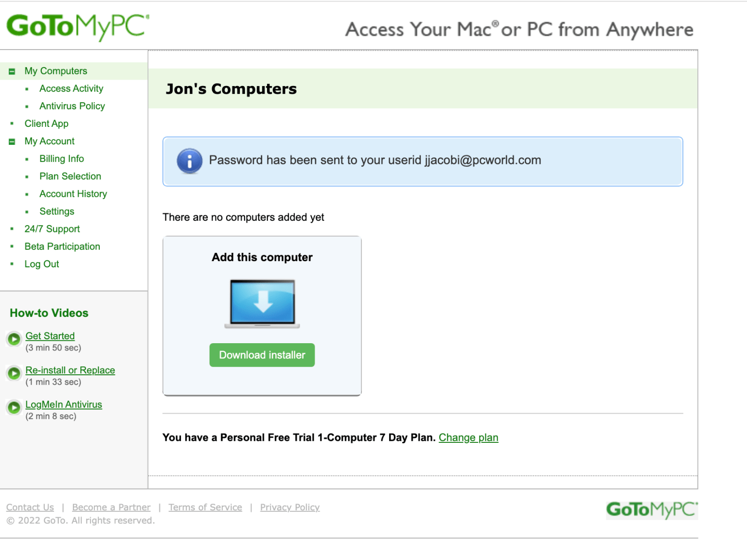
Task: Open the Privacy Policy
Action: click(289, 507)
